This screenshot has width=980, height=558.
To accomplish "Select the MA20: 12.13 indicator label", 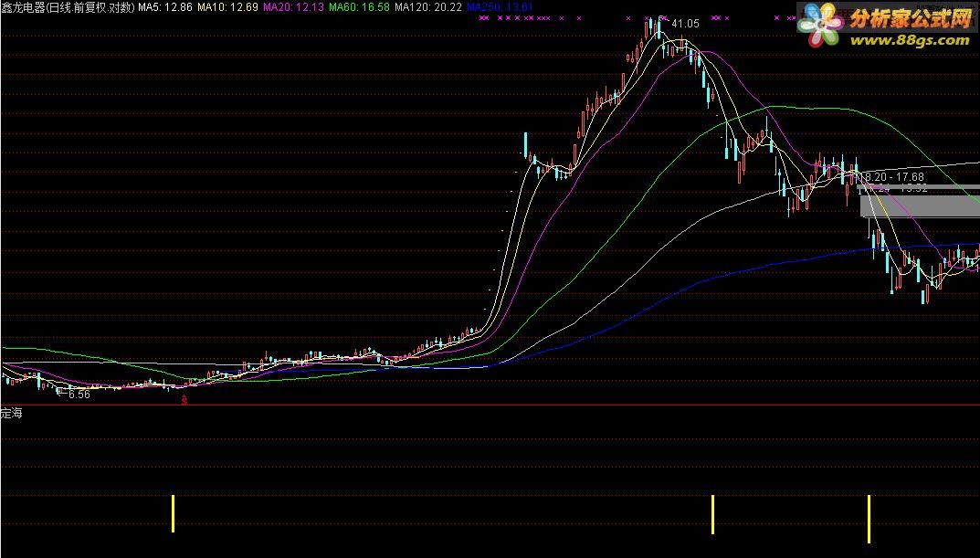I will (x=292, y=7).
